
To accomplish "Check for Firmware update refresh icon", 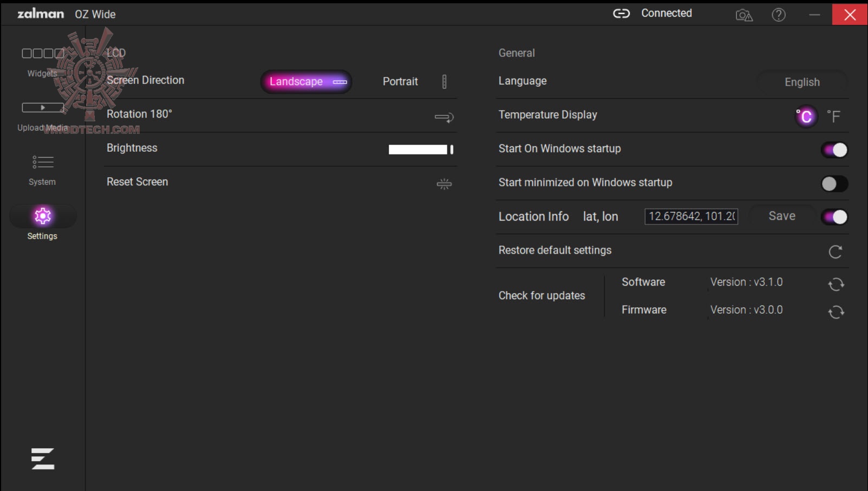I will [x=836, y=312].
